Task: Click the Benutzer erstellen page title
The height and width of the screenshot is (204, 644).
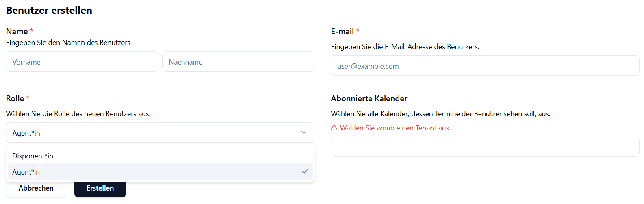Action: (x=49, y=10)
